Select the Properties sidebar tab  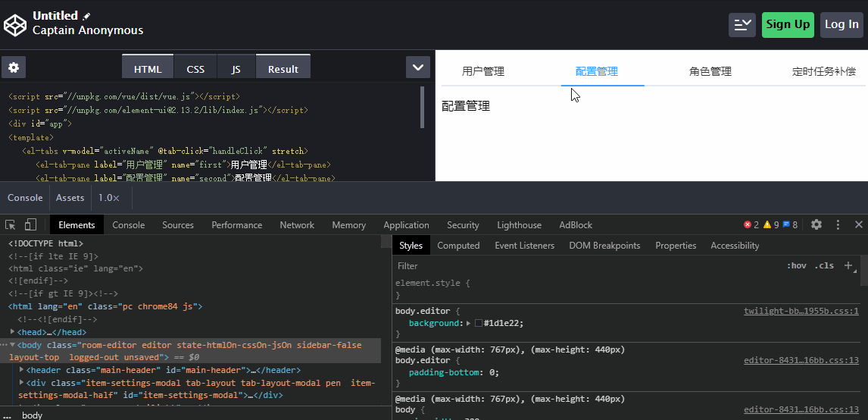click(676, 245)
